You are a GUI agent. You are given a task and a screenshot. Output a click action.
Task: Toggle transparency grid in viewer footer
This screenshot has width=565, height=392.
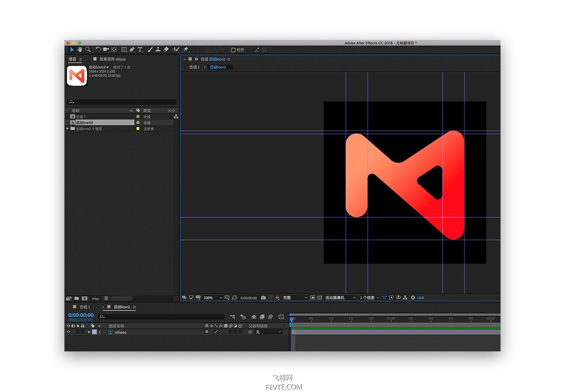320,298
